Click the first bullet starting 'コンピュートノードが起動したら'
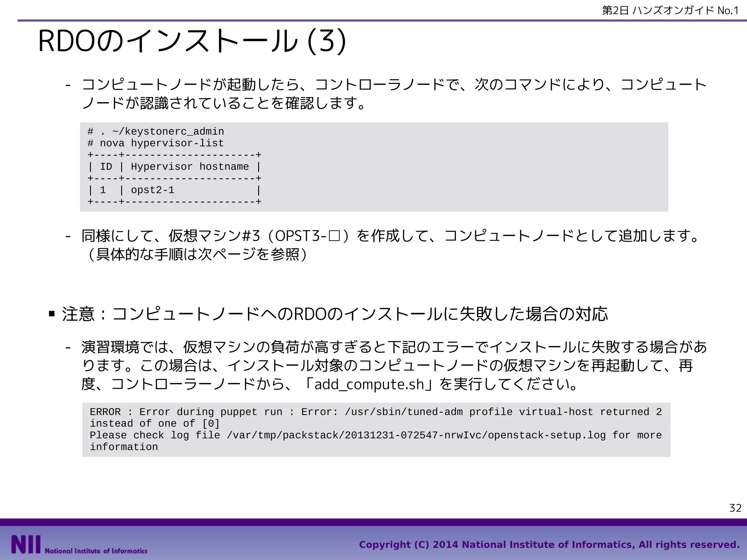 394,94
